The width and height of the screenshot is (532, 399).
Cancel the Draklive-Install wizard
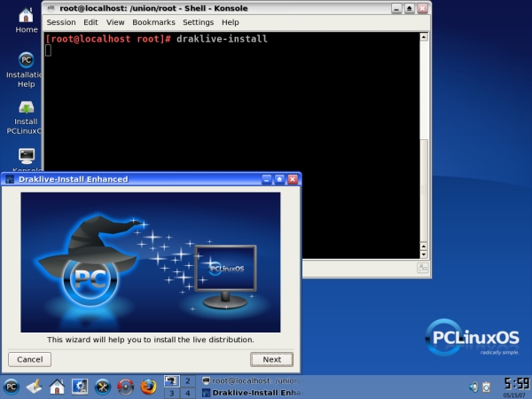pos(30,359)
